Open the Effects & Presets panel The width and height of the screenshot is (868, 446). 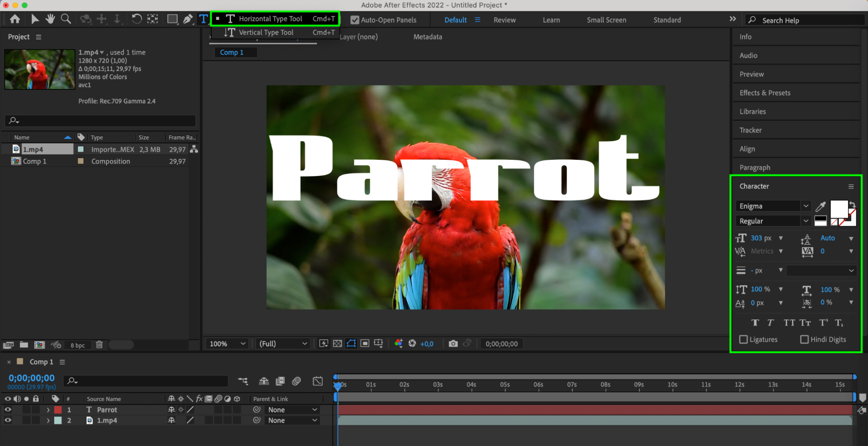click(x=765, y=93)
